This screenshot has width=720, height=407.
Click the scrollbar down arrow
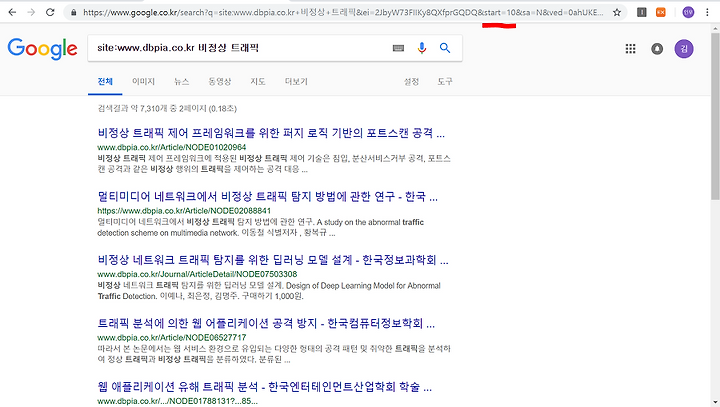[x=715, y=403]
